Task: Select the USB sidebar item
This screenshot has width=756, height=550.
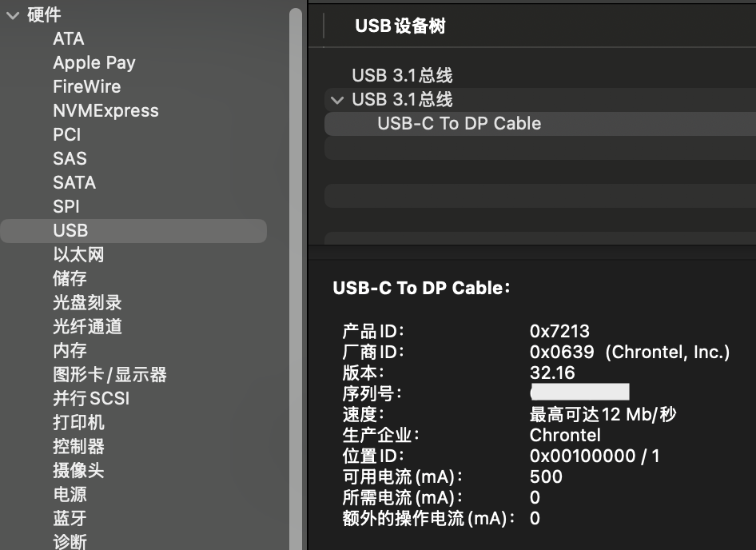Action: tap(70, 230)
